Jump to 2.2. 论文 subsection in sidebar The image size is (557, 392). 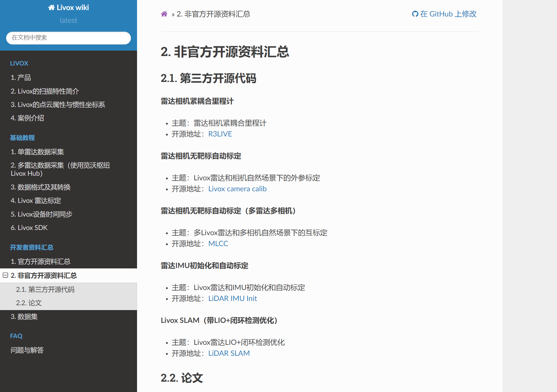(69, 303)
